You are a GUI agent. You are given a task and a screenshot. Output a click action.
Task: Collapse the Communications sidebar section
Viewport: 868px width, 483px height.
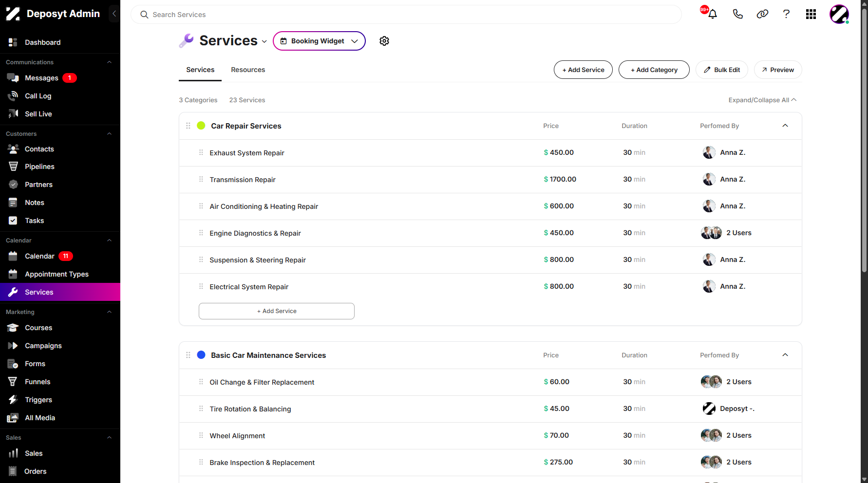[x=109, y=62]
